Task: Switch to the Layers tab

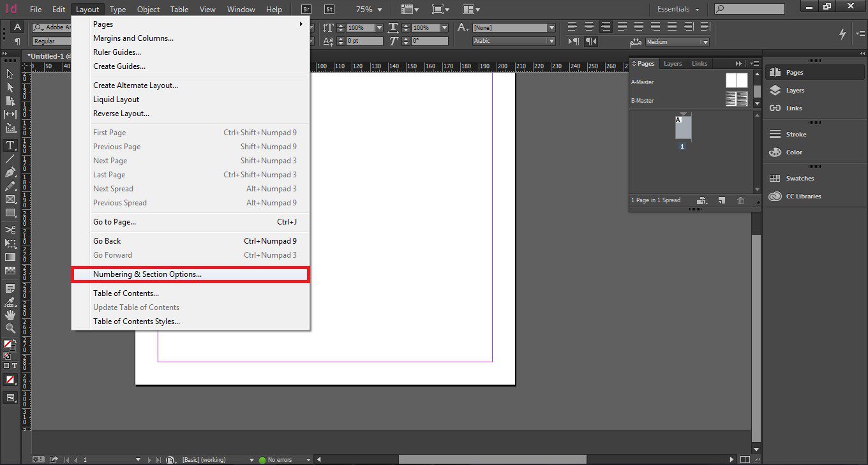Action: point(673,64)
